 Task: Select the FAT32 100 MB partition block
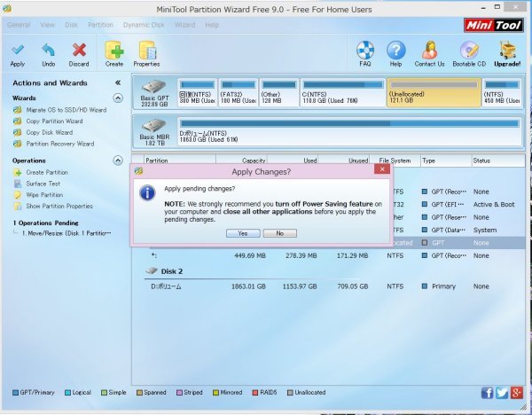[239, 92]
